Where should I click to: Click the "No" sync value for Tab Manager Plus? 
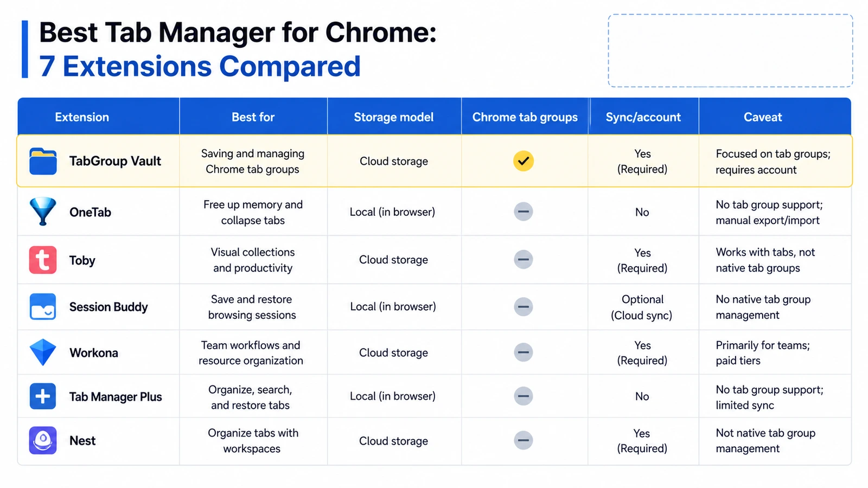coord(642,396)
